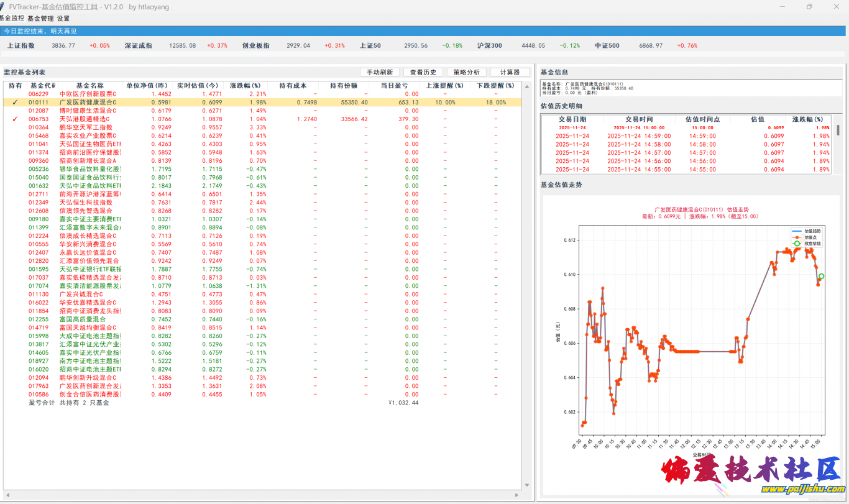
Task: Click the 策略分析 button
Action: tap(466, 72)
